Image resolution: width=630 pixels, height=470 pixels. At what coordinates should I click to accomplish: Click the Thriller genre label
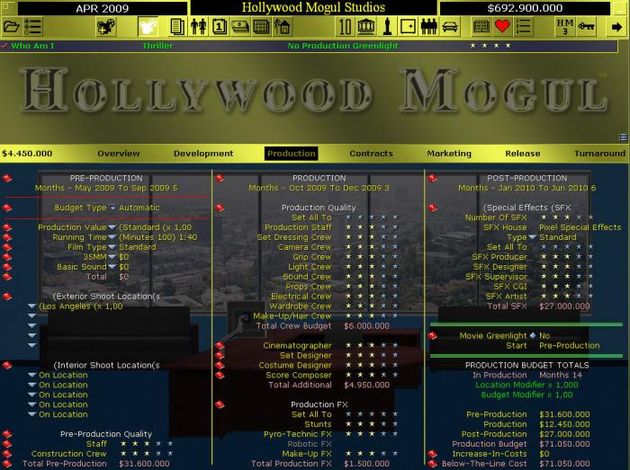pos(158,46)
